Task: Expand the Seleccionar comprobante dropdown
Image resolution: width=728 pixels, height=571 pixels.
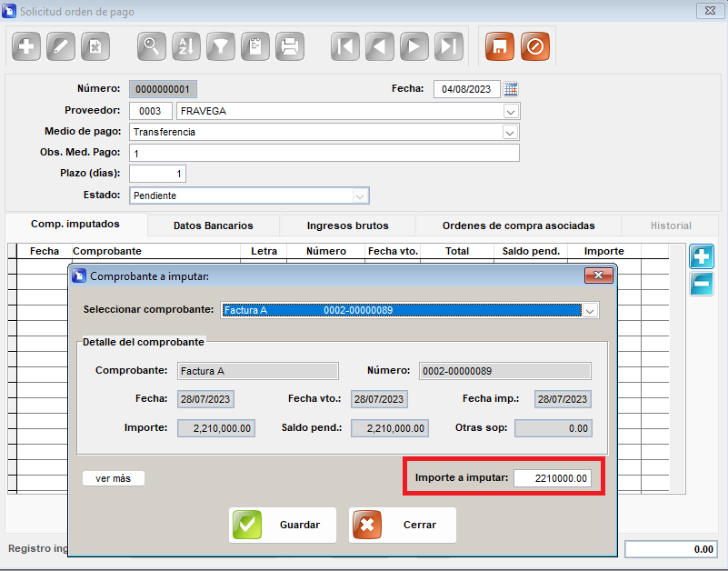Action: (x=590, y=311)
